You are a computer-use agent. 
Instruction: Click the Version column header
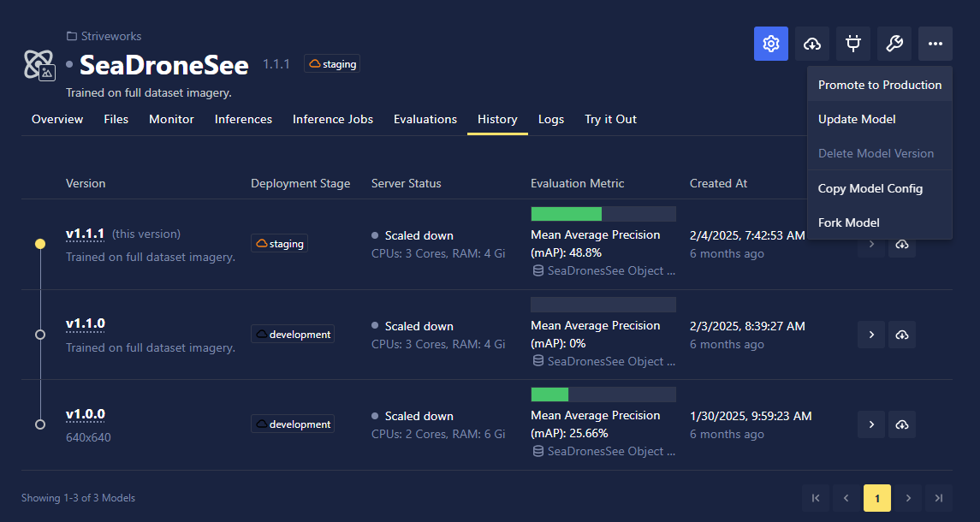click(x=86, y=183)
